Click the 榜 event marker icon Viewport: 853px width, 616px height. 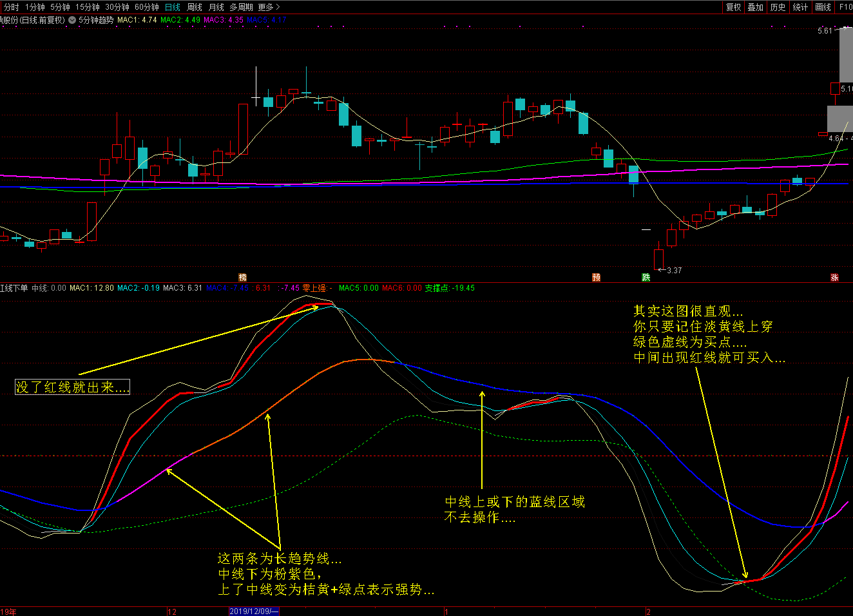(x=242, y=277)
